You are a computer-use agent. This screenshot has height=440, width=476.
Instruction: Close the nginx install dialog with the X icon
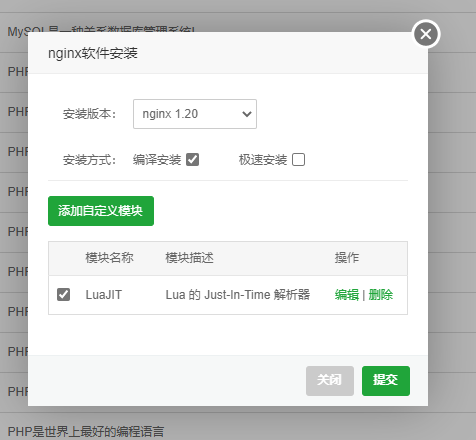click(x=426, y=34)
